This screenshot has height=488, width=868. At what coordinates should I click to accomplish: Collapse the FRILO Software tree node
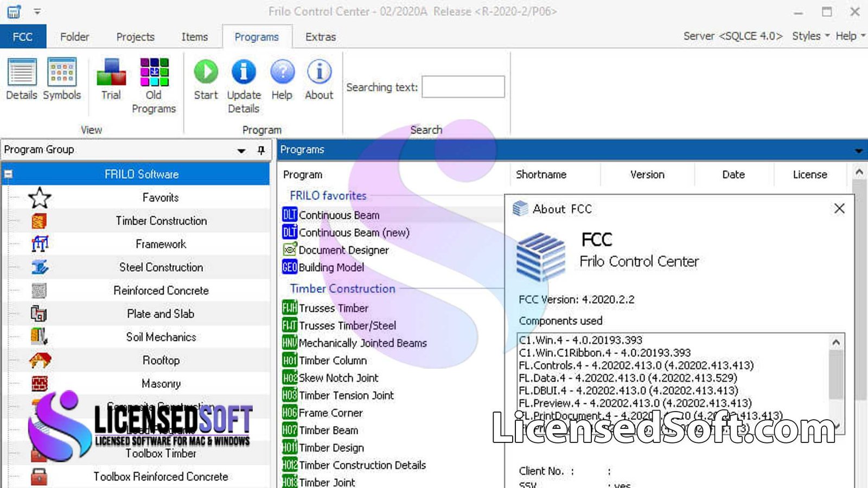[8, 175]
